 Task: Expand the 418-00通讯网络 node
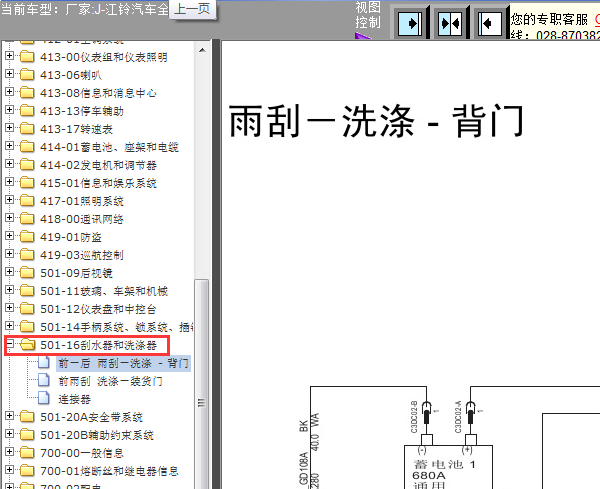pyautogui.click(x=9, y=218)
